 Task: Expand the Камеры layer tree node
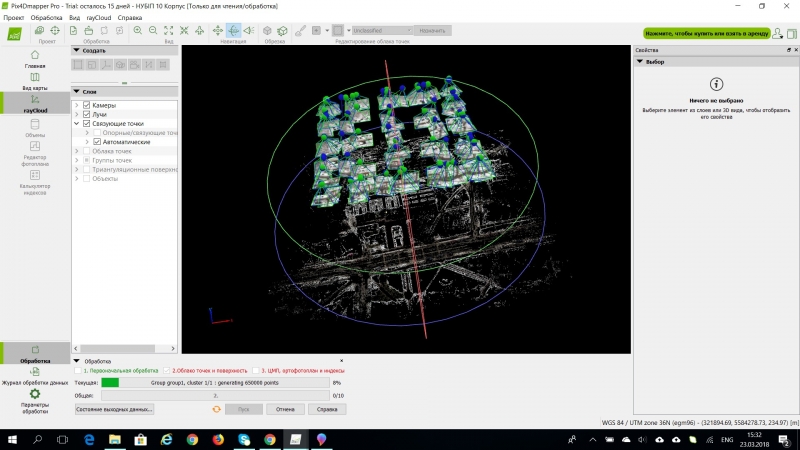coord(76,105)
